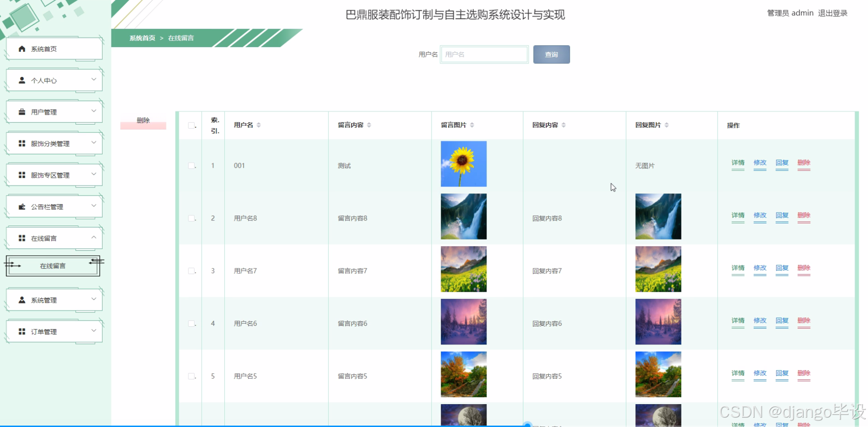The height and width of the screenshot is (427, 868).
Task: Click the person icon for 系统管理
Action: point(22,300)
